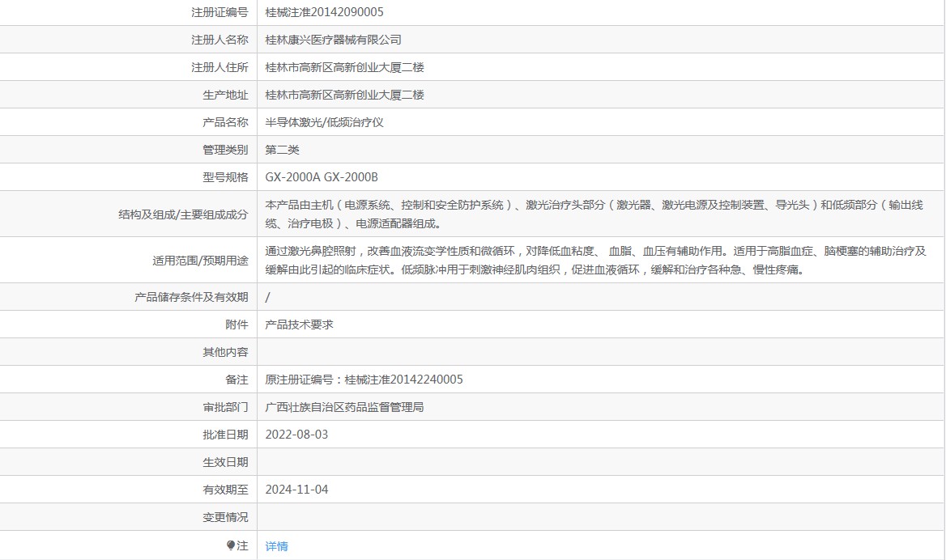Select registrant name 桂林康兴医疗器械有限公司

click(x=333, y=40)
